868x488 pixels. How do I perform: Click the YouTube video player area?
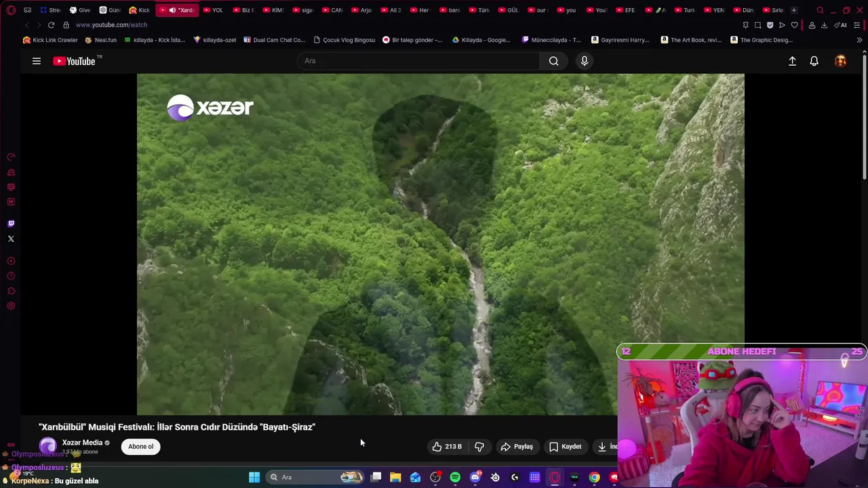pyautogui.click(x=440, y=244)
